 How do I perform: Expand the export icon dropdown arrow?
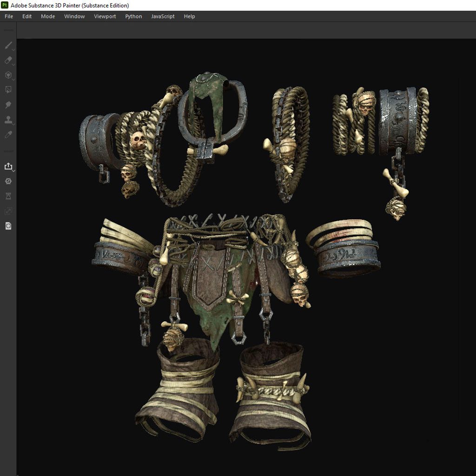(14, 171)
